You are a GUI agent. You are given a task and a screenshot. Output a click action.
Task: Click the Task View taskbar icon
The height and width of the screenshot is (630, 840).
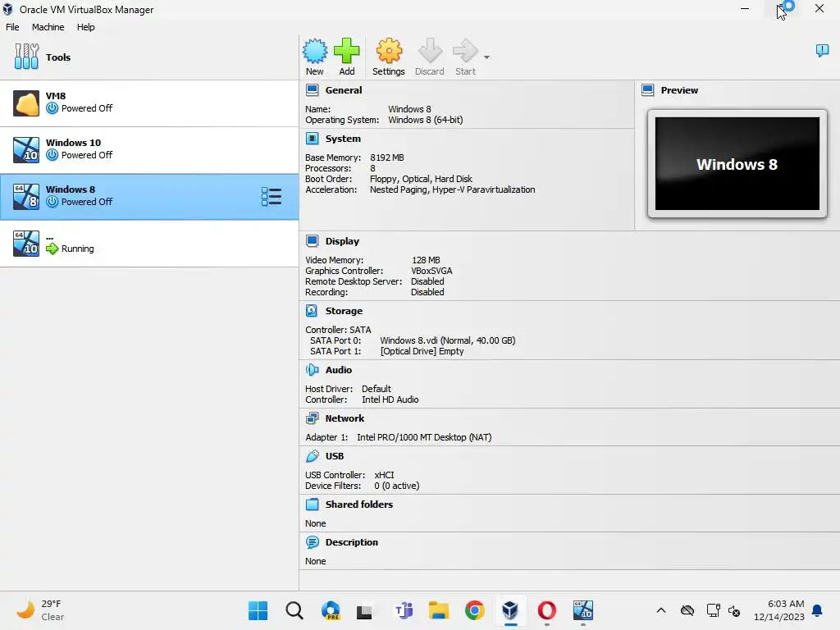364,610
